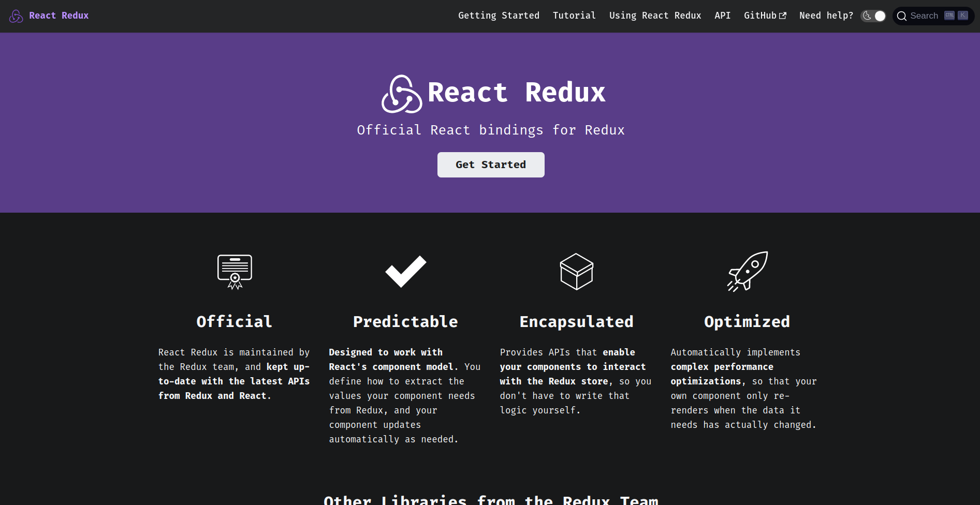Viewport: 980px width, 505px height.
Task: Click into the Search field
Action: [x=933, y=16]
